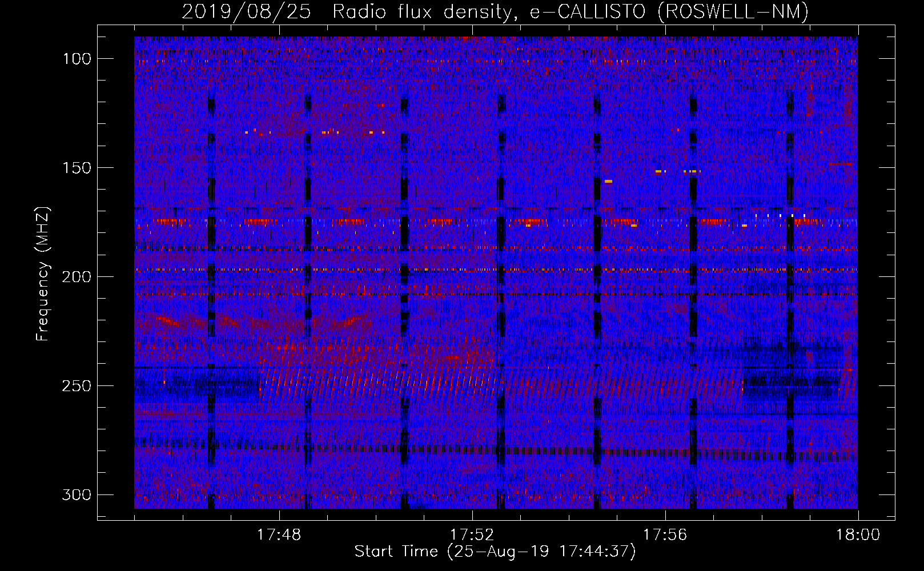
Task: Click the 18:00 time tick label
Action: pyautogui.click(x=858, y=535)
